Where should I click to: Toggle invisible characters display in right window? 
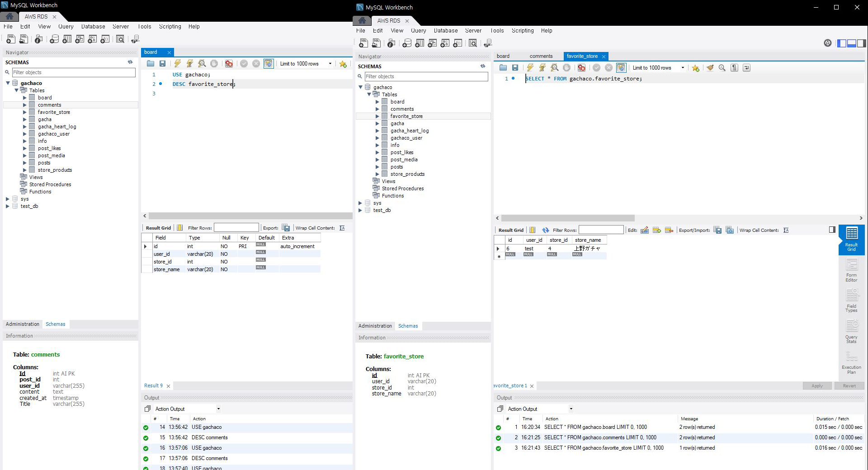(x=734, y=68)
